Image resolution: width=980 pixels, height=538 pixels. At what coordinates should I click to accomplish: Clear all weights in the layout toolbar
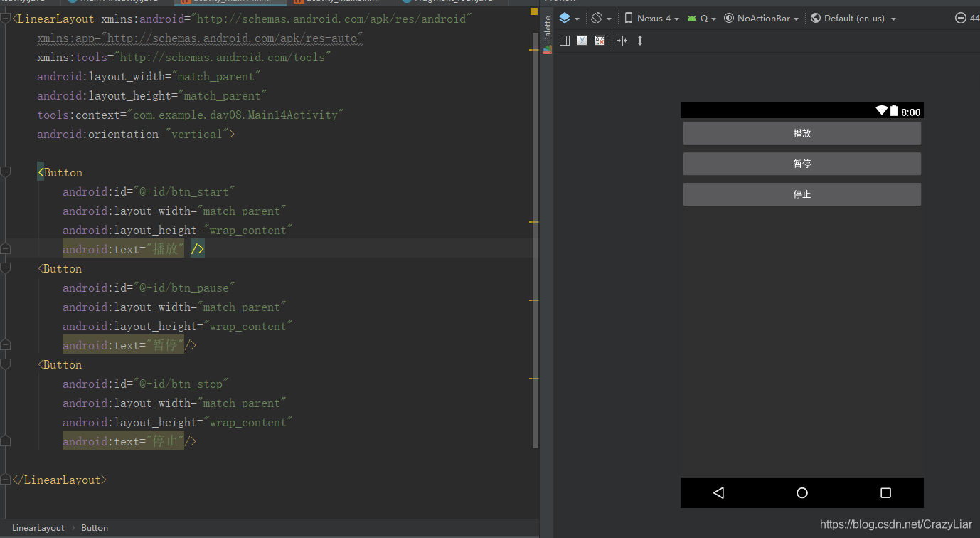click(600, 41)
